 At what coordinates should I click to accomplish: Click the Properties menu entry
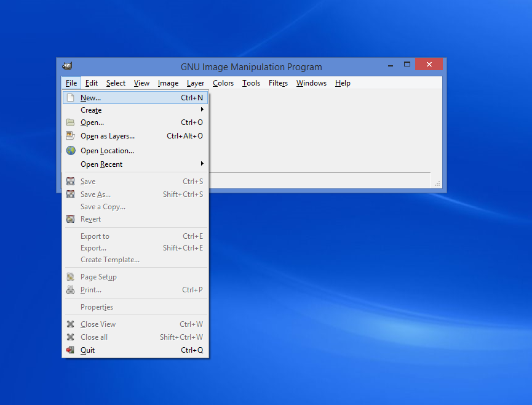[x=135, y=307]
